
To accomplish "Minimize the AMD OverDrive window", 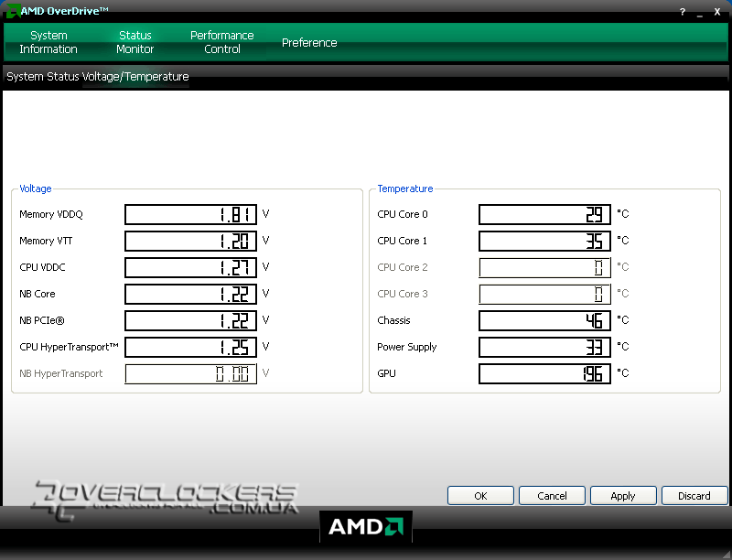I will (700, 14).
